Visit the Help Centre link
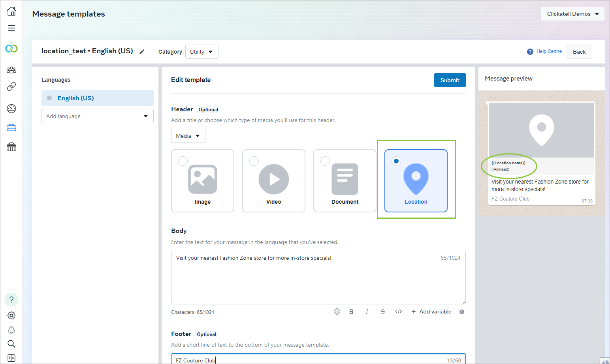This screenshot has height=364, width=610. point(549,51)
